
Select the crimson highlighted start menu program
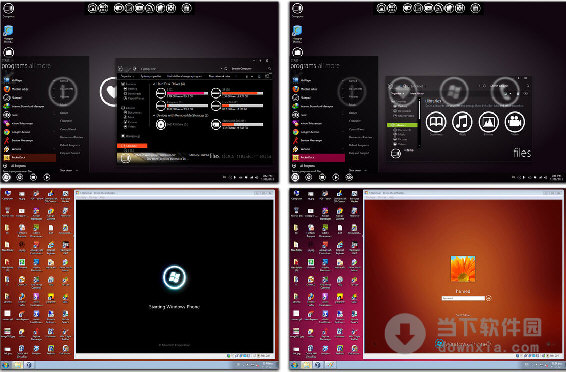point(318,158)
